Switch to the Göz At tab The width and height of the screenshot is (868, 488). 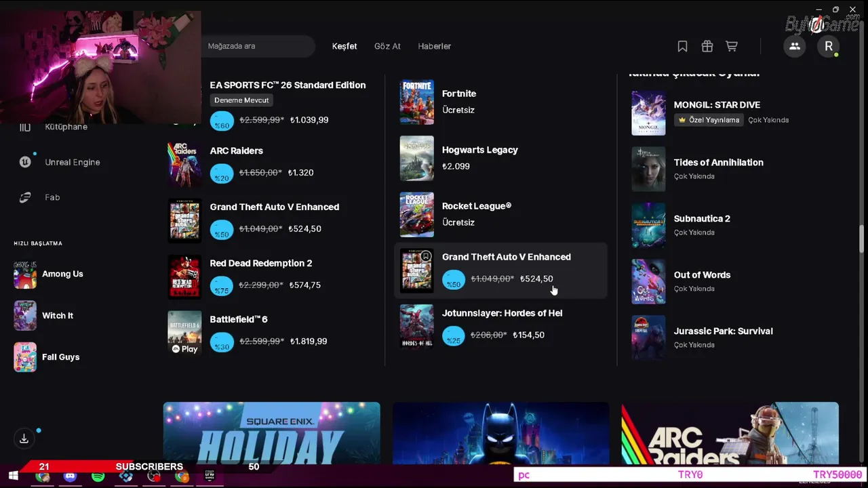click(x=387, y=46)
